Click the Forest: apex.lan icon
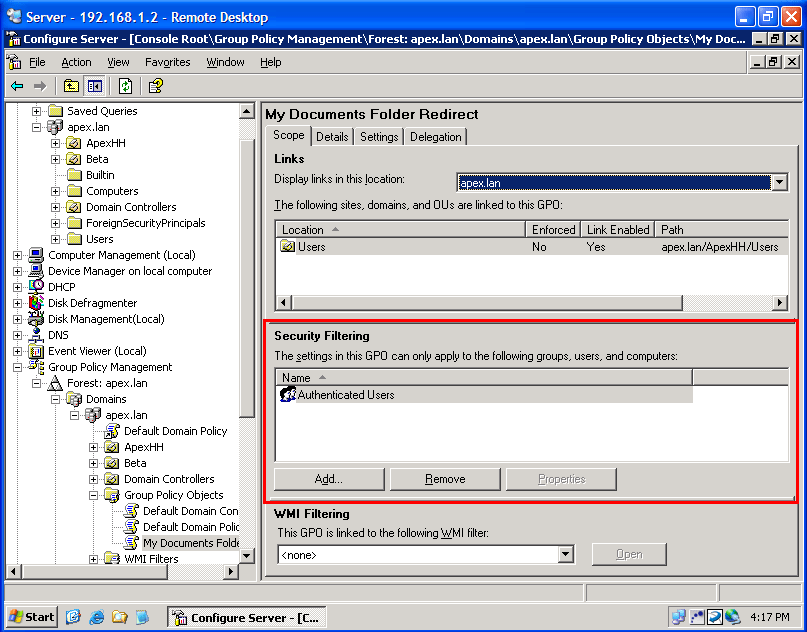Screen dimensions: 807x632 tap(55, 383)
